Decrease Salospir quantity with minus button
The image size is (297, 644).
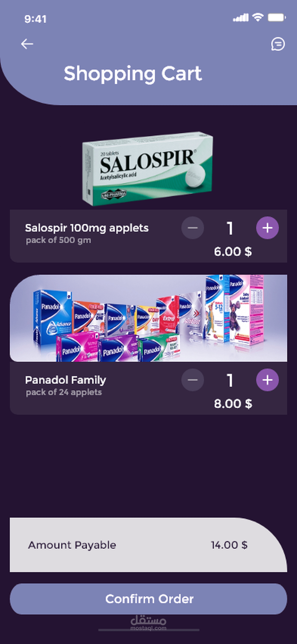coord(193,228)
